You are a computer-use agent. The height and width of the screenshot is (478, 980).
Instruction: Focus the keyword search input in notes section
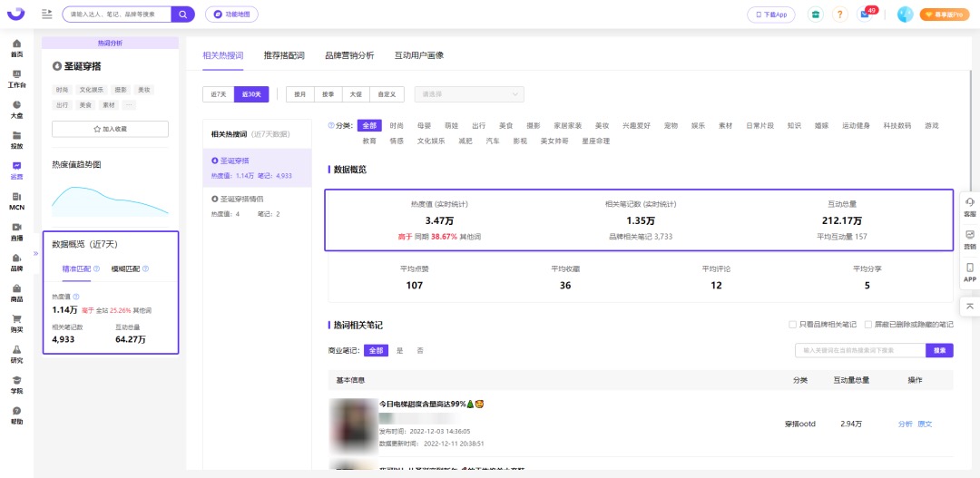860,350
